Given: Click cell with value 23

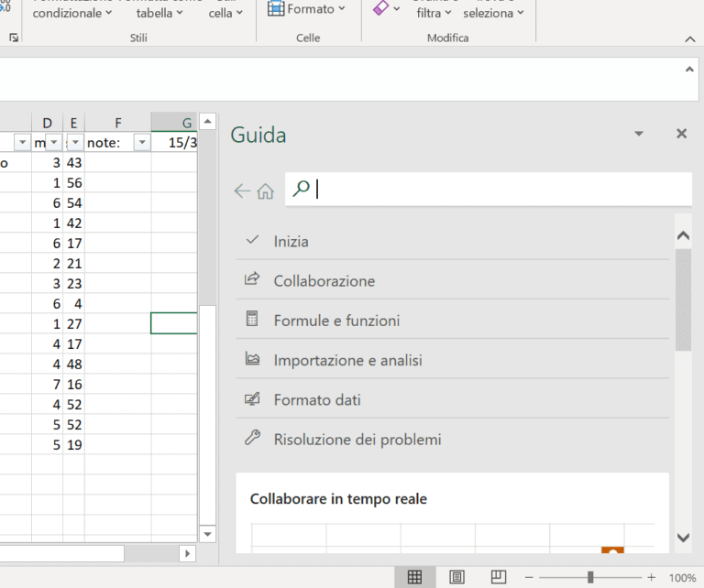Looking at the screenshot, I should click(73, 283).
